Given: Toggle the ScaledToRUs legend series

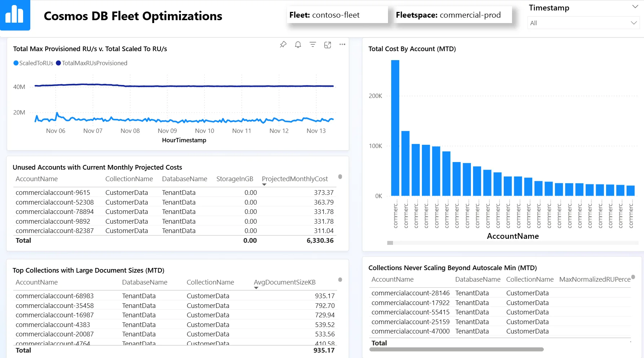Looking at the screenshot, I should (33, 63).
